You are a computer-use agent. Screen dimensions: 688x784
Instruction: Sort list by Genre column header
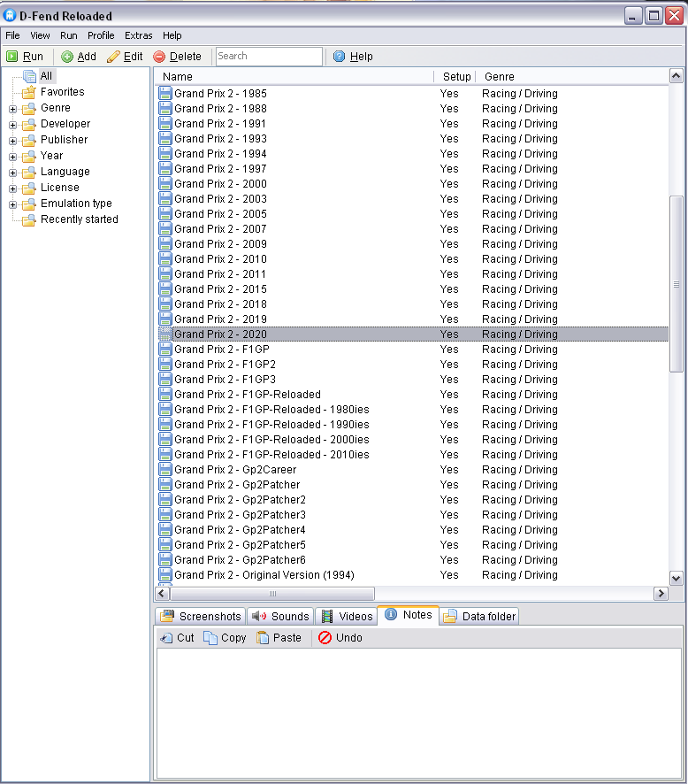click(x=500, y=77)
